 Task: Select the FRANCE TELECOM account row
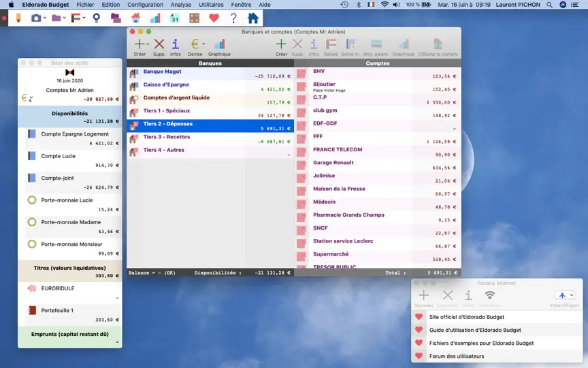(378, 152)
